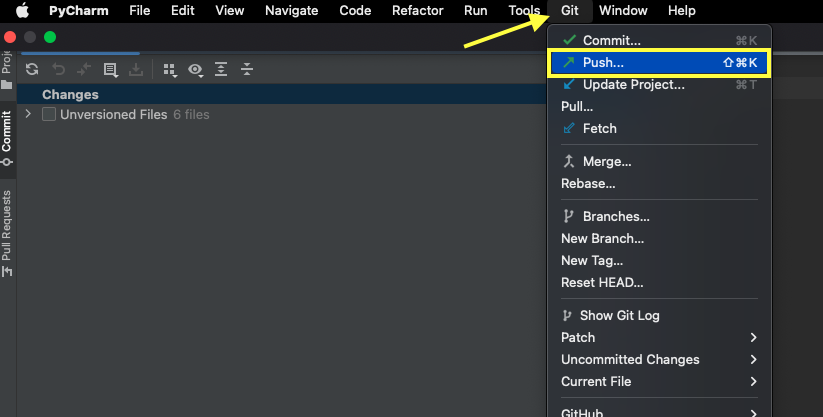Expand the GitHub submenu

pos(659,411)
